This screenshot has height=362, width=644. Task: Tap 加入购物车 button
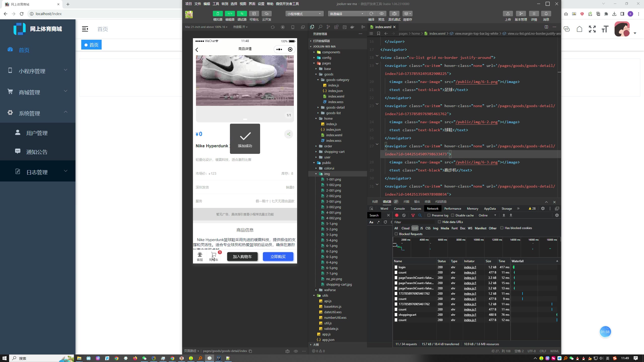(x=242, y=256)
